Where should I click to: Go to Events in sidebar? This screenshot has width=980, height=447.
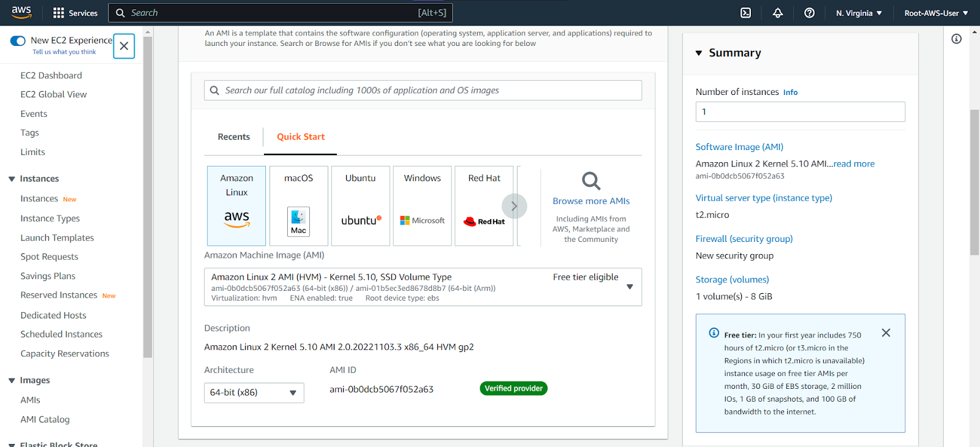pos(34,114)
